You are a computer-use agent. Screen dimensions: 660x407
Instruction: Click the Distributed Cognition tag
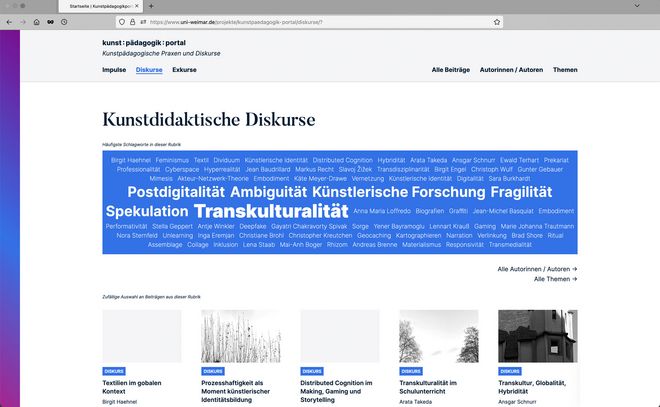coord(343,160)
